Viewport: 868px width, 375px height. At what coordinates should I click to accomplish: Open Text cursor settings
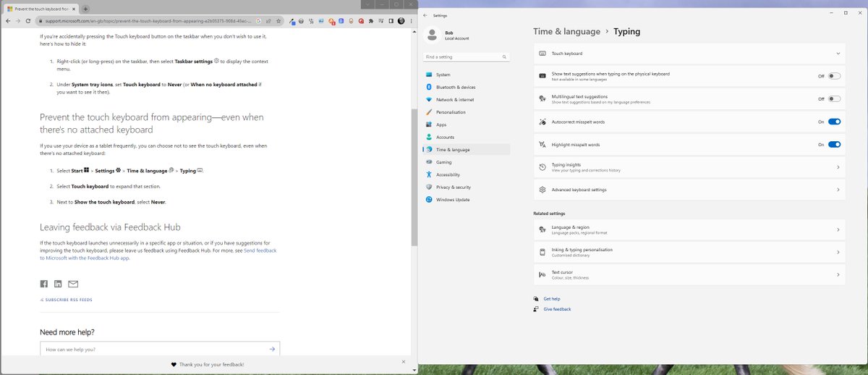coord(690,274)
